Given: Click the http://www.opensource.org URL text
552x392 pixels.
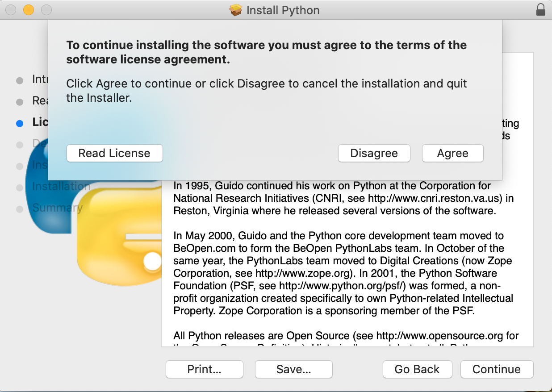Looking at the screenshot, I should coord(439,335).
